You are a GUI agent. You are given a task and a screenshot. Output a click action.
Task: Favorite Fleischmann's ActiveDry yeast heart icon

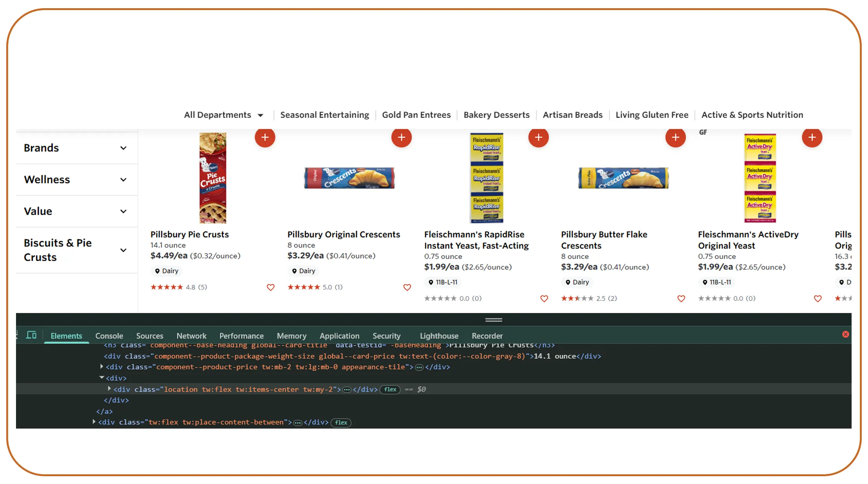[818, 299]
